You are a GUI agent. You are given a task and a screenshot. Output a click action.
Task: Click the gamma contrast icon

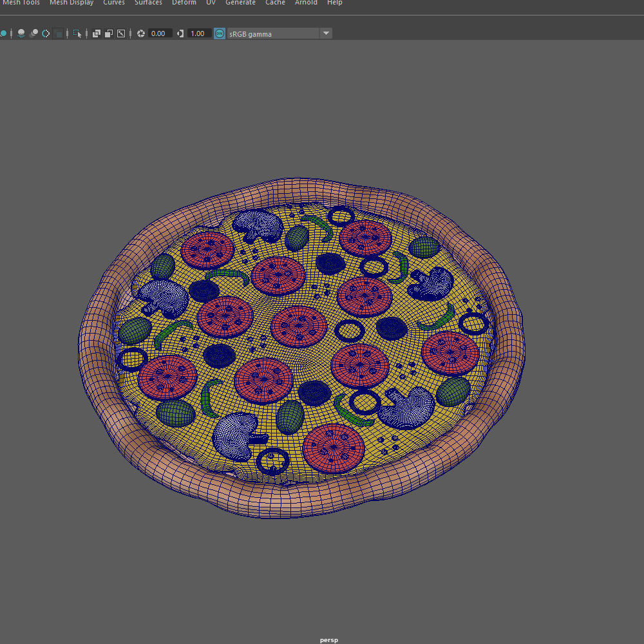[x=180, y=33]
